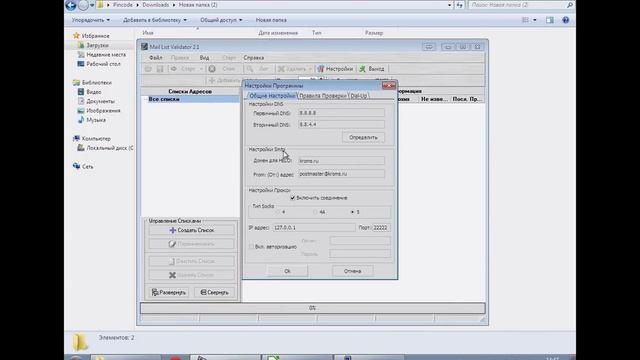640x360 pixels.
Task: Click the Старт toolbar icon
Action: coord(174,69)
